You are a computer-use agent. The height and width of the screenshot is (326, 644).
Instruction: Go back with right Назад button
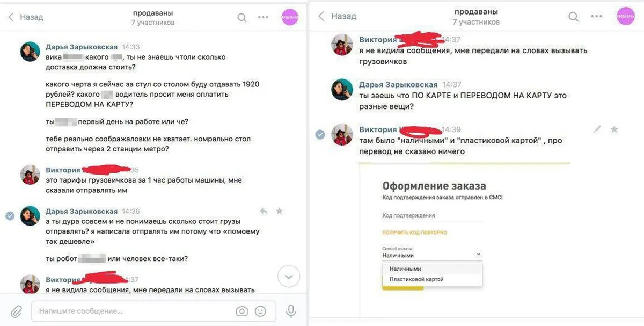pos(337,16)
